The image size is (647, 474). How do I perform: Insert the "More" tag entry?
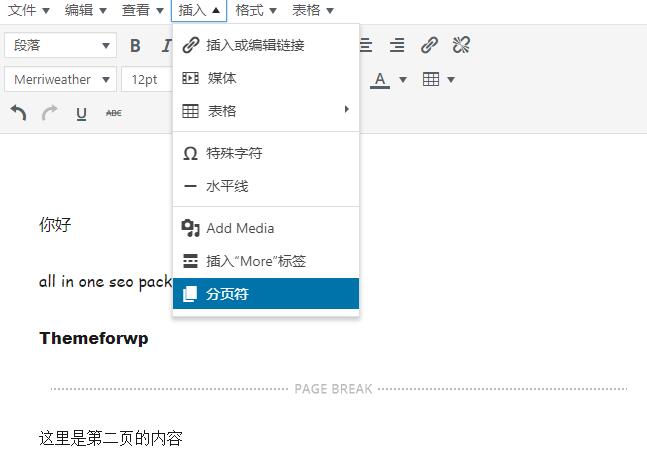pyautogui.click(x=266, y=261)
